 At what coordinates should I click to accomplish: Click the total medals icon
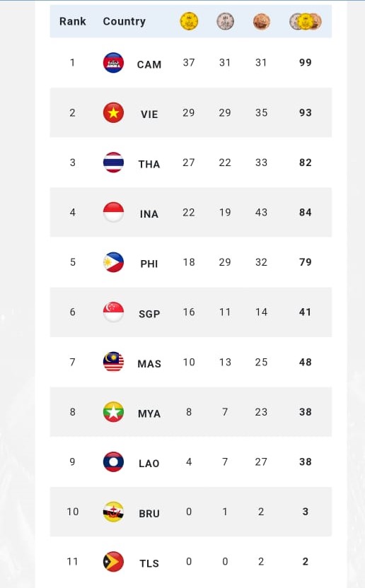(306, 21)
